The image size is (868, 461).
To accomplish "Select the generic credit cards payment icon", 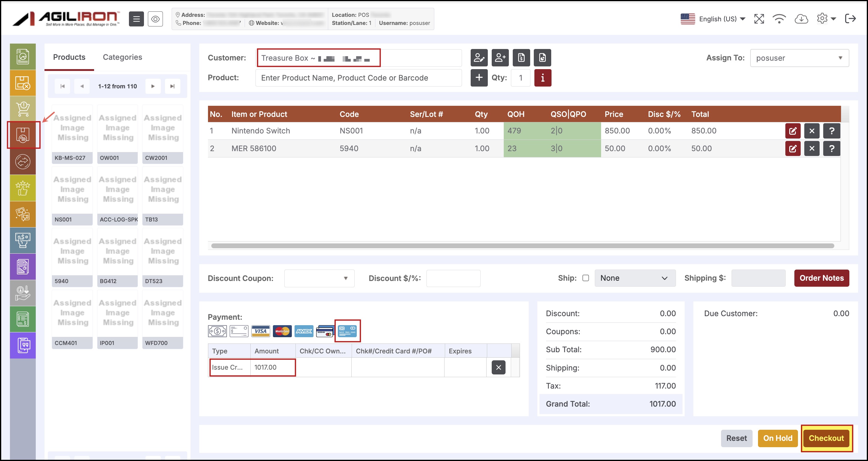I will (x=325, y=331).
